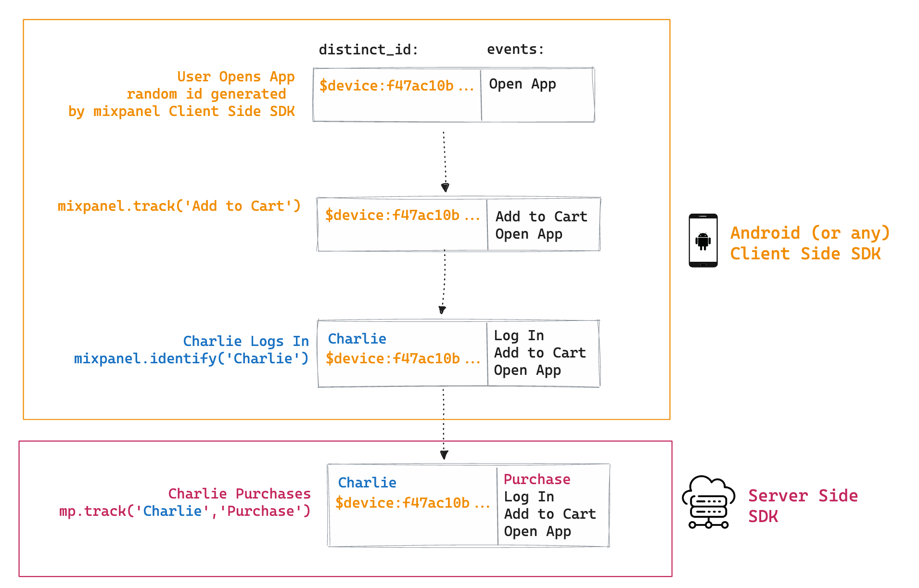Click the 'Charlie Purchases' label

tap(239, 494)
